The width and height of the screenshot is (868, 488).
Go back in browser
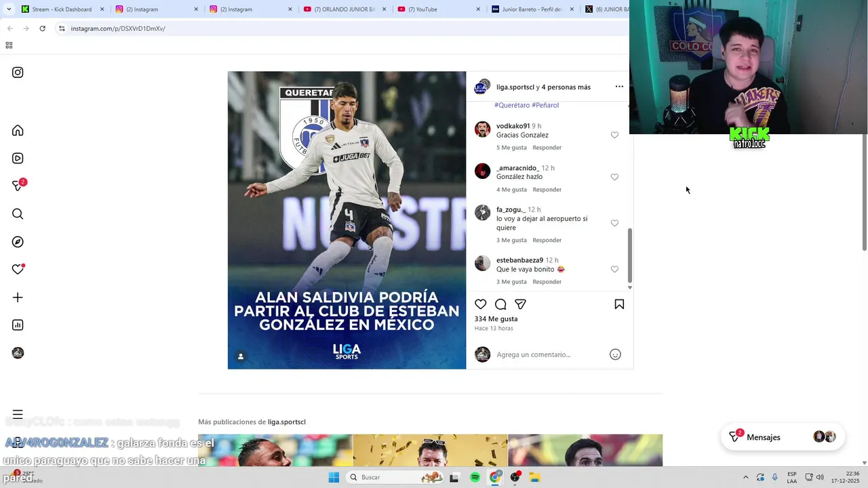coord(9,28)
